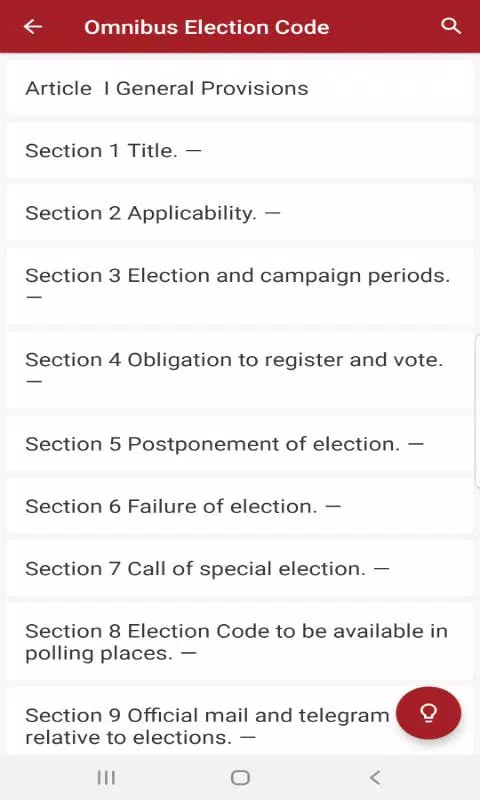480x800 pixels.
Task: Select Section 8 Election Code in polling places
Action: [x=240, y=641]
